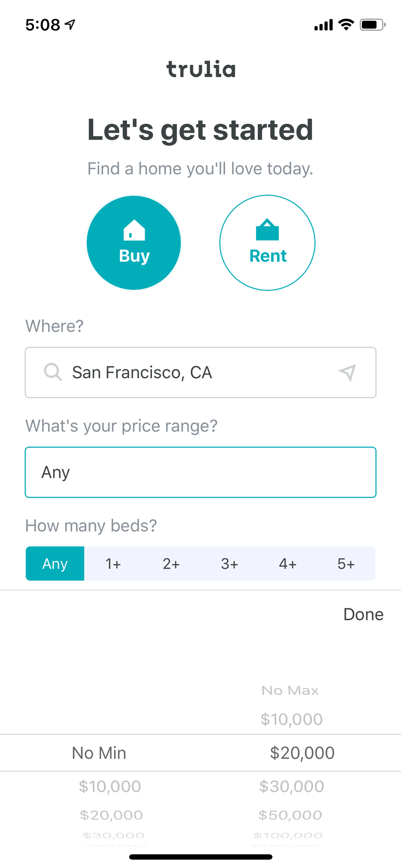
Task: Choose 4+ beds segment
Action: (x=288, y=563)
